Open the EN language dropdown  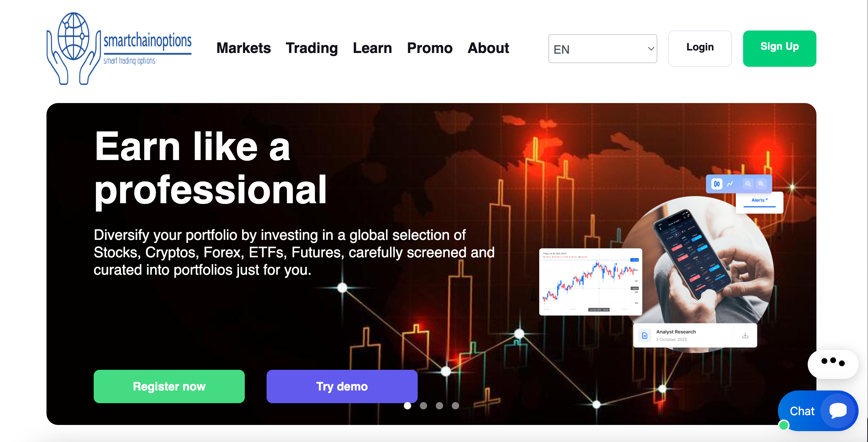[603, 49]
